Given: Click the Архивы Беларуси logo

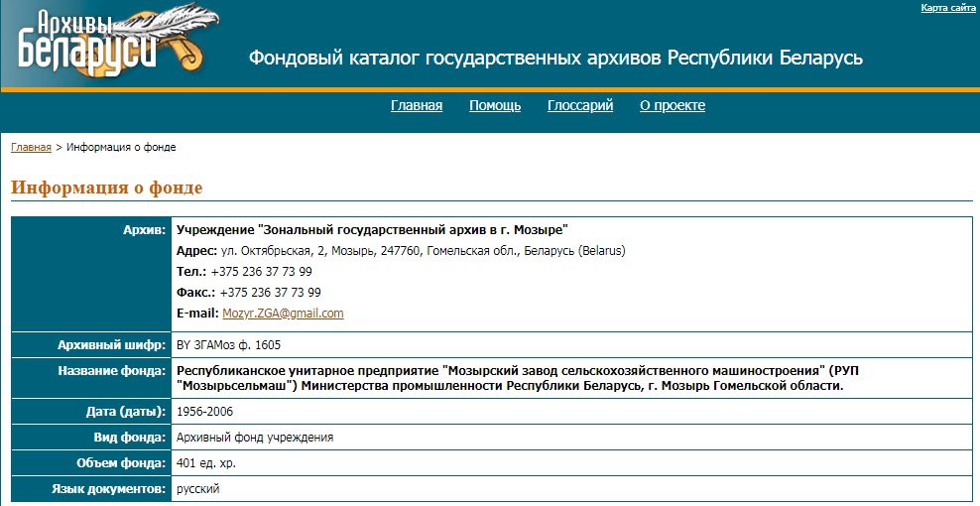Looking at the screenshot, I should pyautogui.click(x=109, y=45).
